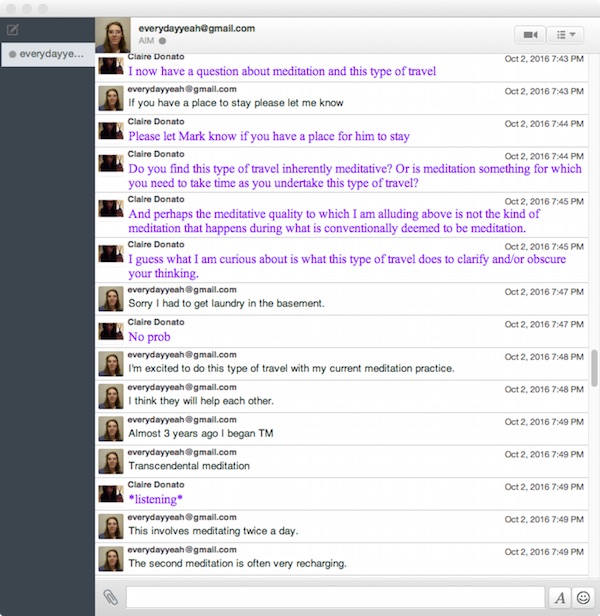Open the text formatting A button
The image size is (600, 616).
pyautogui.click(x=560, y=598)
